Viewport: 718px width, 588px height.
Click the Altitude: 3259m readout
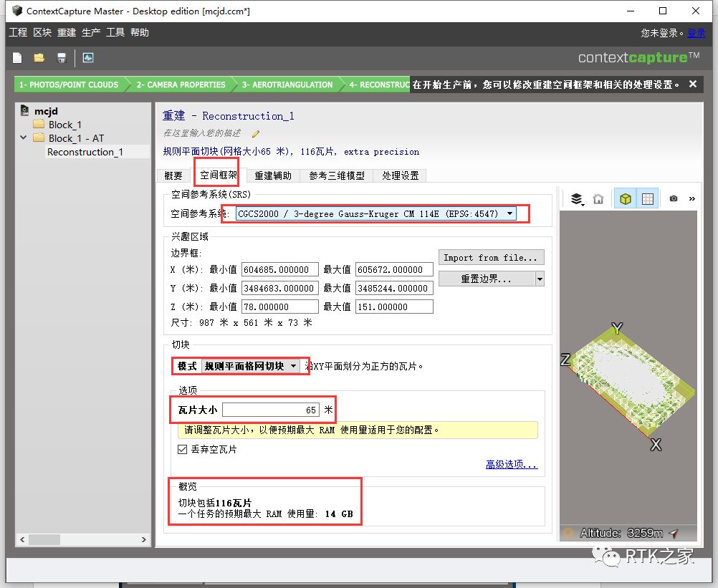pyautogui.click(x=621, y=533)
